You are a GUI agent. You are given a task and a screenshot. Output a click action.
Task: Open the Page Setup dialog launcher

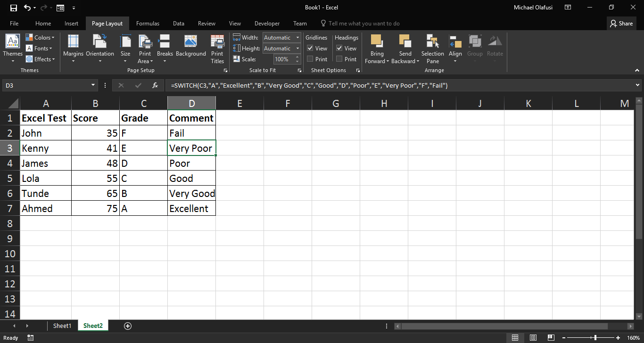(225, 70)
